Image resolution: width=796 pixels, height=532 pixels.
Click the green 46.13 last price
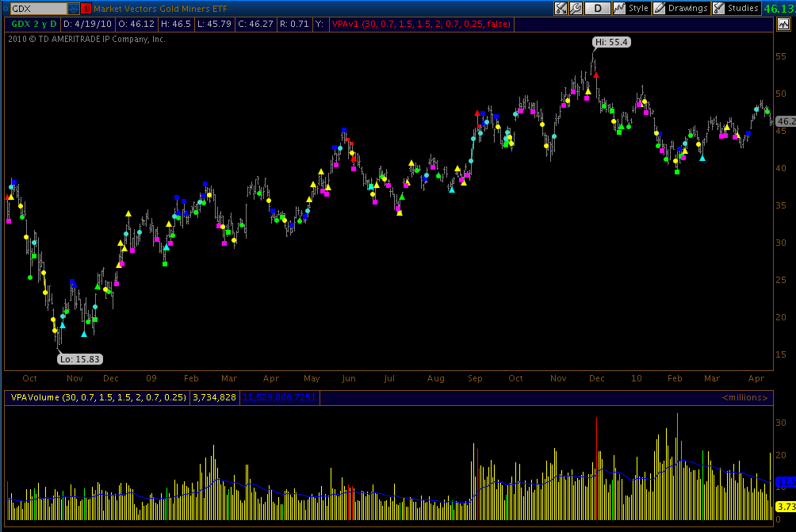(x=779, y=9)
